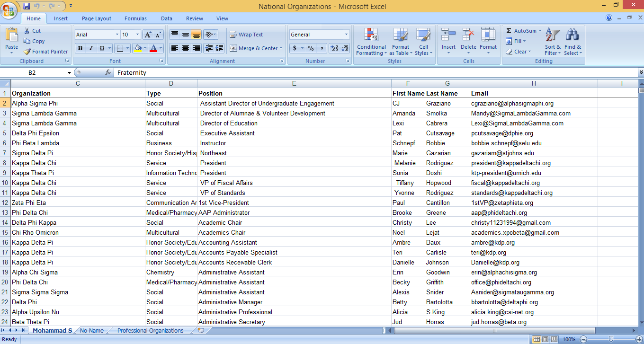The width and height of the screenshot is (644, 344).
Task: Click Find & Select button
Action: point(573,41)
